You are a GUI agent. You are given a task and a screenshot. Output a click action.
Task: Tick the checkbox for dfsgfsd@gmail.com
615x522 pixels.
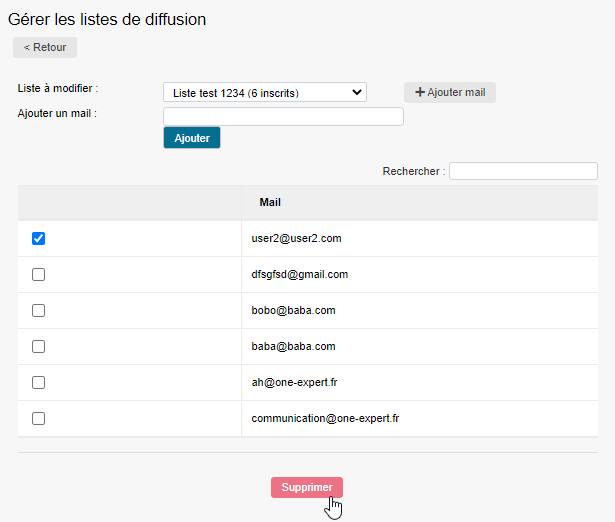click(x=39, y=275)
